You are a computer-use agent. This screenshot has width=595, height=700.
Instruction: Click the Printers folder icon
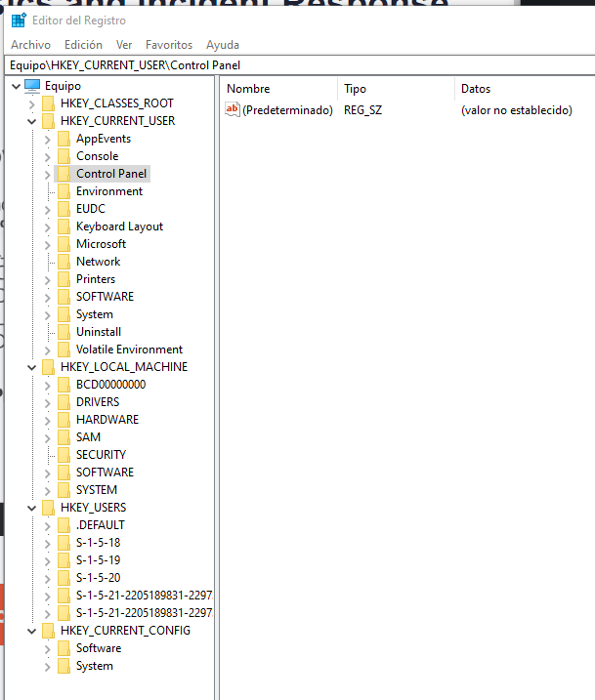64,279
